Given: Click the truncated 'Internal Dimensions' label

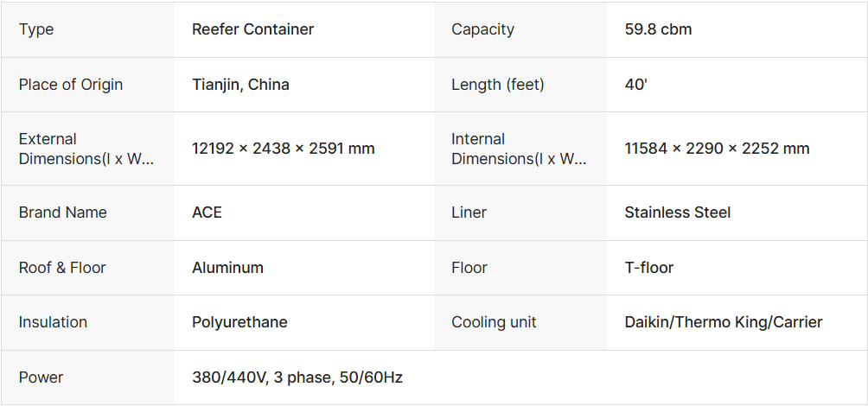Looking at the screenshot, I should (519, 149).
